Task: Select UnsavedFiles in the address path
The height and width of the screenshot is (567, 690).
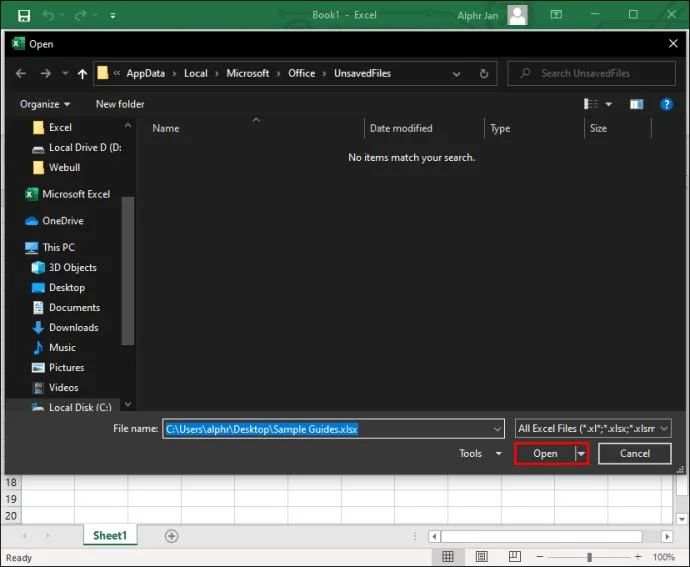Action: click(362, 74)
